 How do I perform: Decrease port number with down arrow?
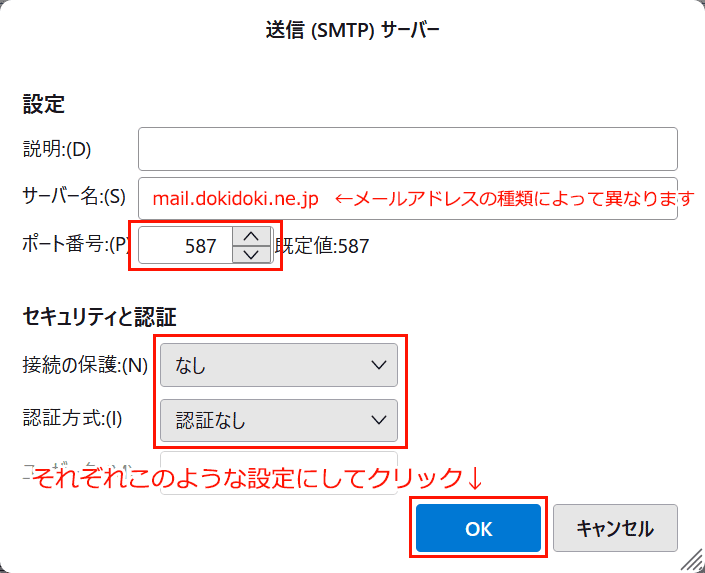click(x=251, y=255)
